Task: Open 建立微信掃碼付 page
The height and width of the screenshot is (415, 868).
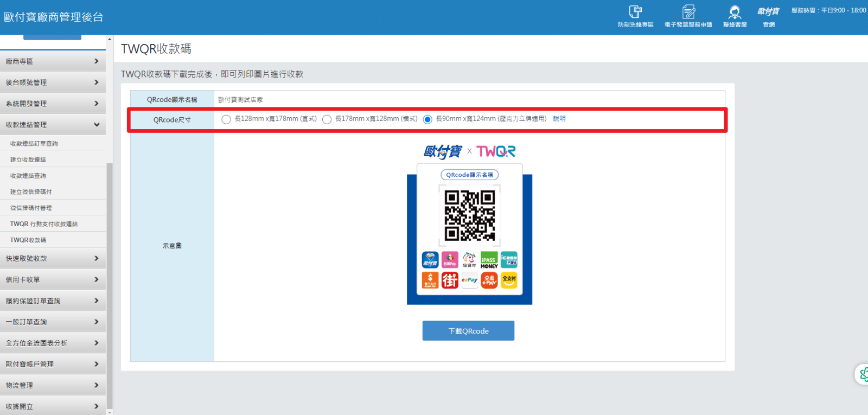Action: point(53,192)
